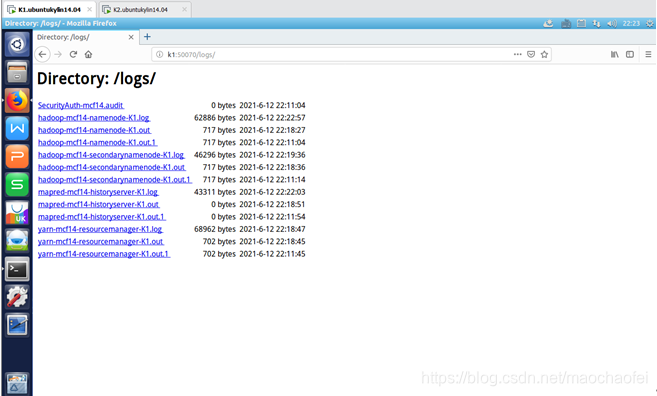657x396 pixels.
Task: Switch to the K1.ubuntukylin14.04 VM tab
Action: tap(49, 9)
